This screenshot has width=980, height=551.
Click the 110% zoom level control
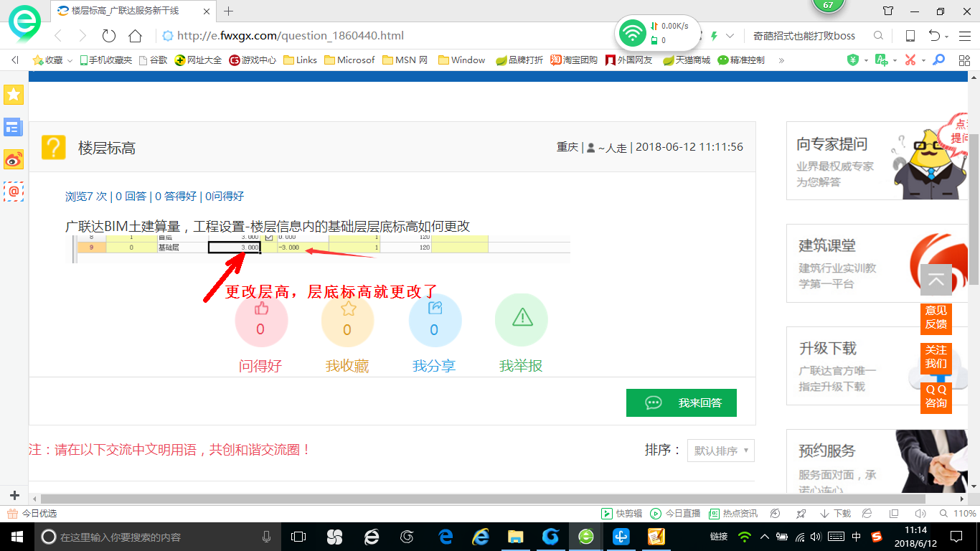click(959, 514)
